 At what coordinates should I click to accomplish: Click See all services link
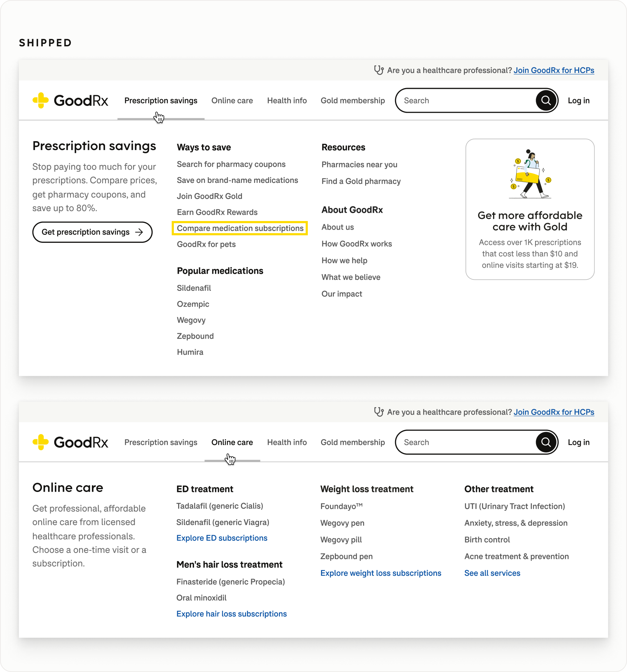492,573
